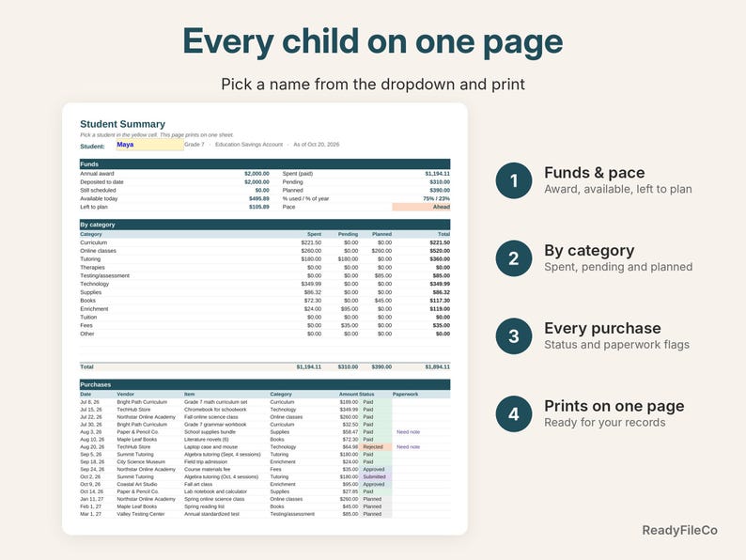
Task: Select the Submitted status cell
Action: (376, 476)
